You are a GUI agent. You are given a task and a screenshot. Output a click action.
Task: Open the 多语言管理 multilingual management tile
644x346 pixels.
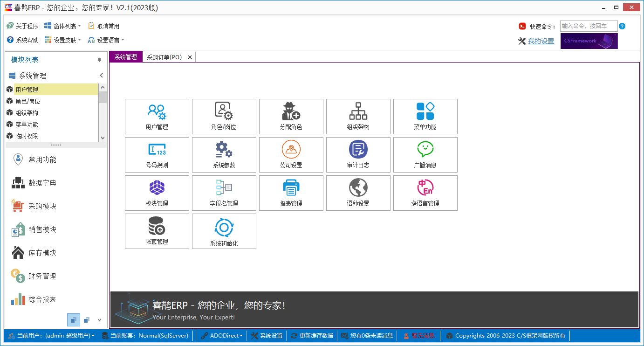coord(425,193)
